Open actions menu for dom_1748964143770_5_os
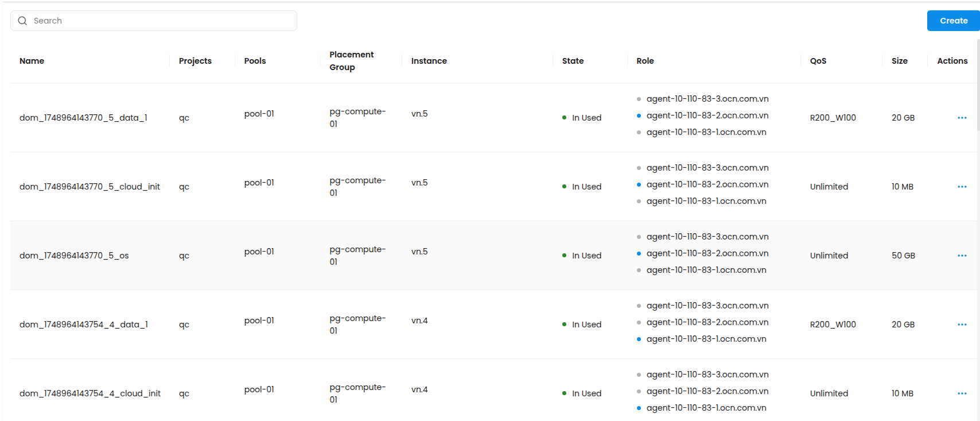980x421 pixels. coord(962,256)
